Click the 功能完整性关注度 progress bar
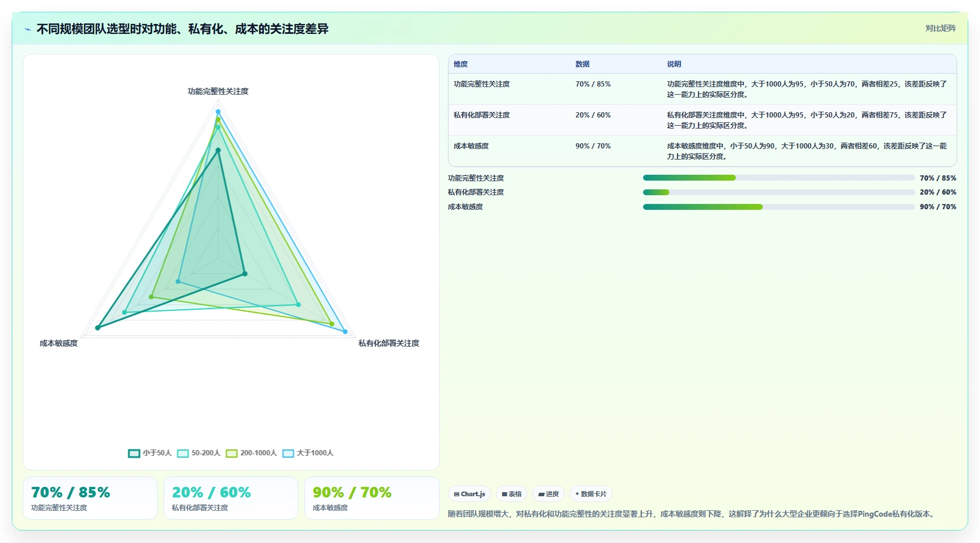The height and width of the screenshot is (543, 980). point(779,178)
